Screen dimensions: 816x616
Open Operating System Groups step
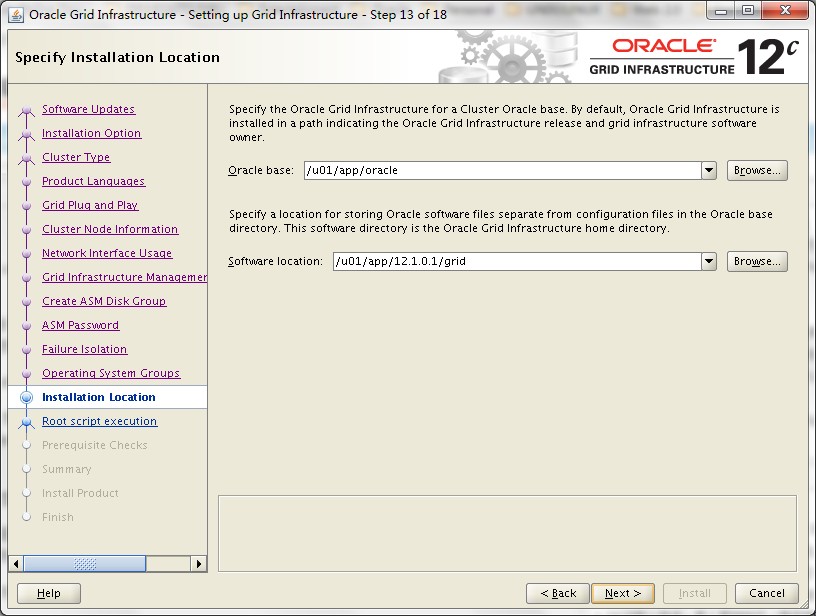tap(111, 373)
